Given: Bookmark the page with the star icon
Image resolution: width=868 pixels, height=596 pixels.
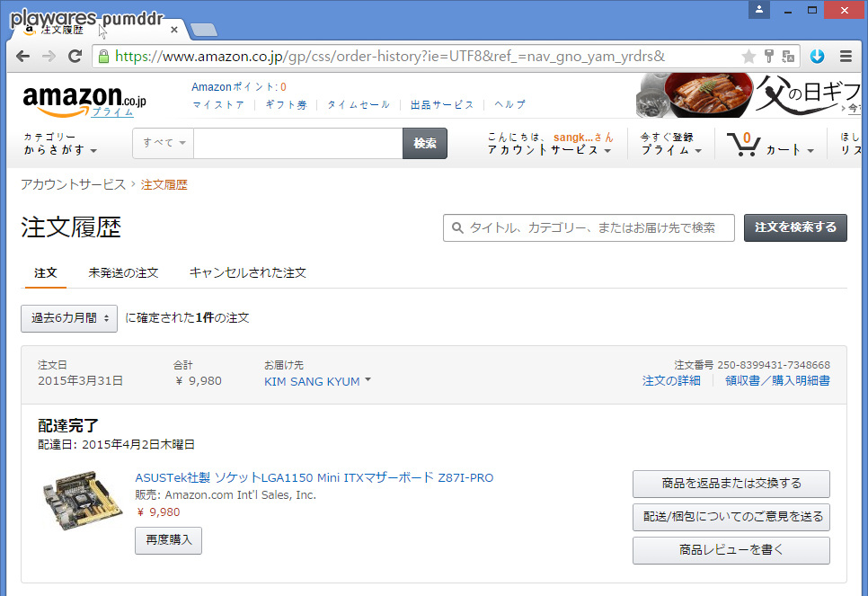Looking at the screenshot, I should pyautogui.click(x=748, y=56).
